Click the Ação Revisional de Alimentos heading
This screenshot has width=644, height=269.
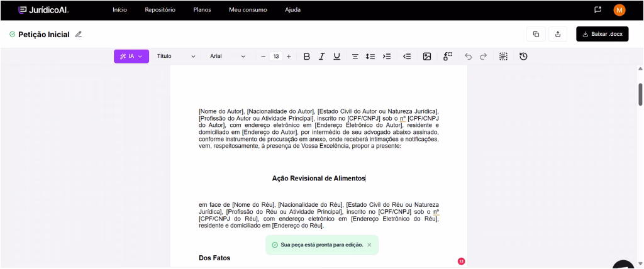point(319,178)
